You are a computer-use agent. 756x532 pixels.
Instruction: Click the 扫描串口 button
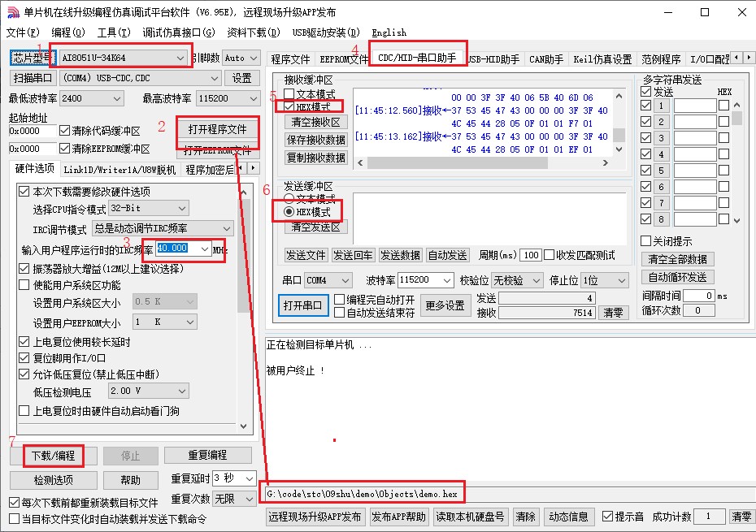pyautogui.click(x=33, y=78)
